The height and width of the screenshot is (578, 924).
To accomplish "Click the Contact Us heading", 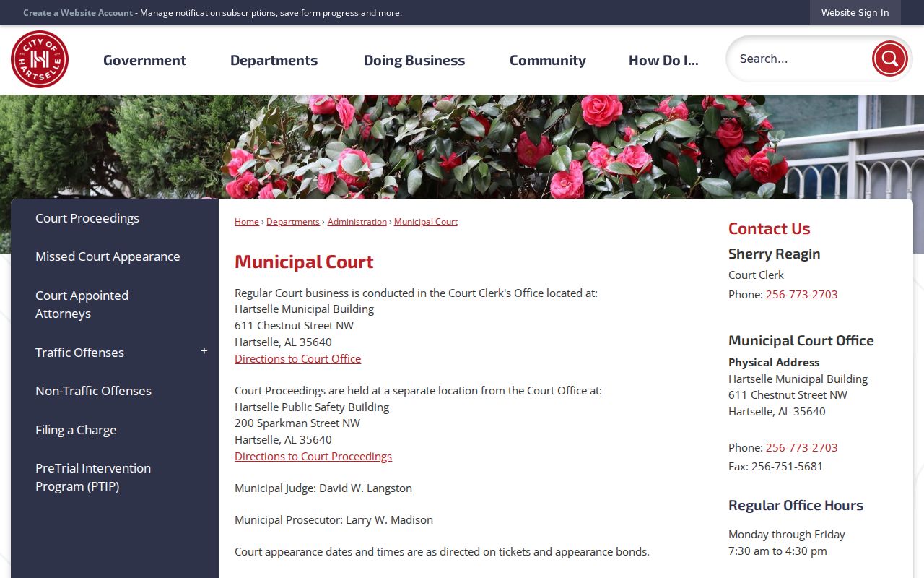I will point(769,228).
